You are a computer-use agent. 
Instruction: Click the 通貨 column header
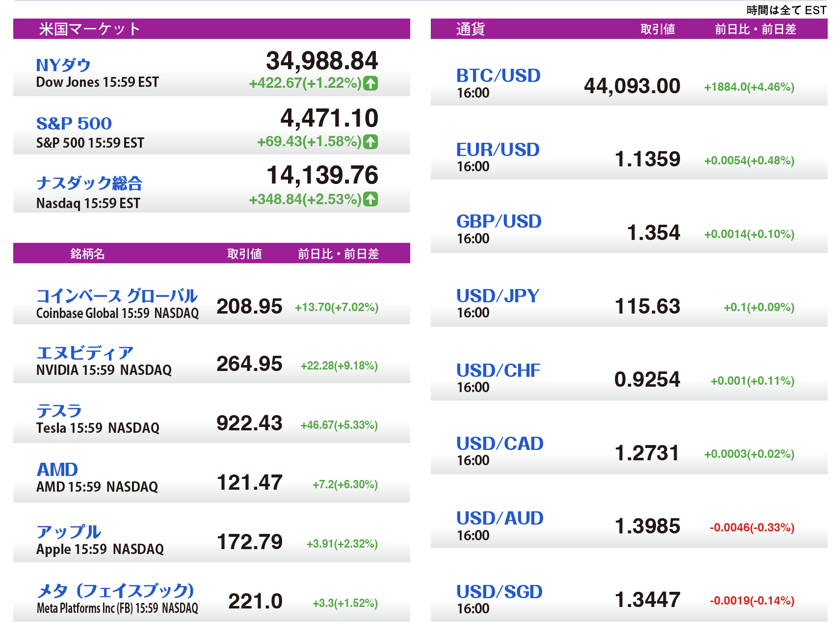(470, 29)
